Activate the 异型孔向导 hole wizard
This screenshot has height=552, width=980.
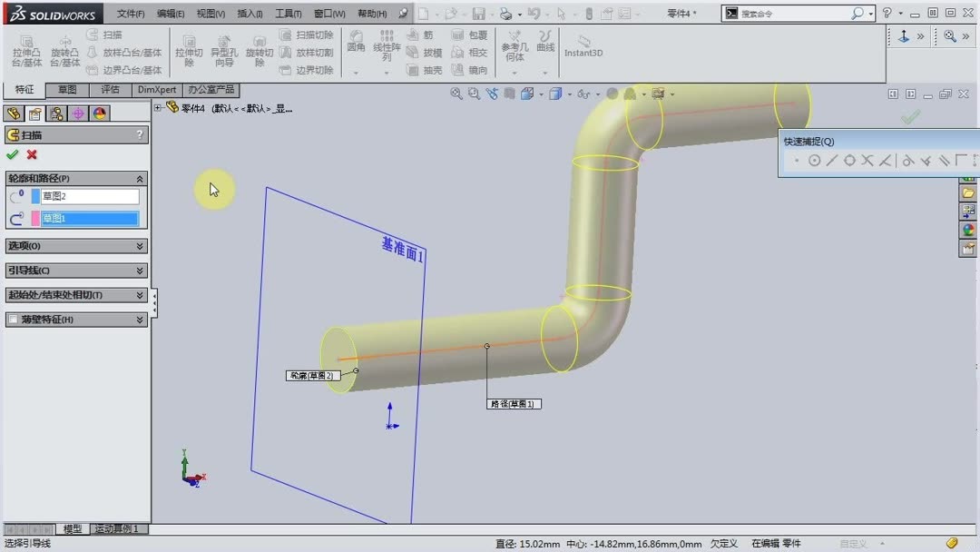(225, 52)
